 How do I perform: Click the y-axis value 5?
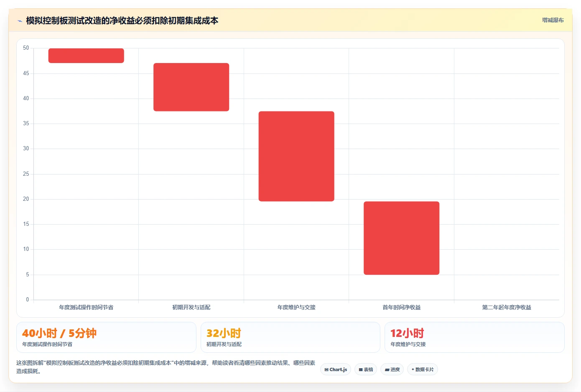28,275
